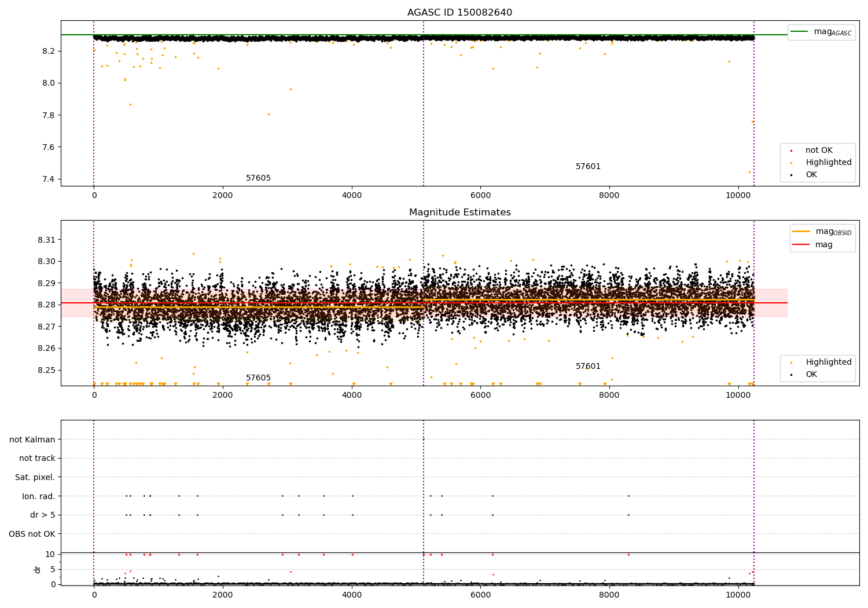The height and width of the screenshot is (608, 868).
Task: Click the '8000' x-tick under Magnitude Estimates plot
Action: pyautogui.click(x=609, y=395)
